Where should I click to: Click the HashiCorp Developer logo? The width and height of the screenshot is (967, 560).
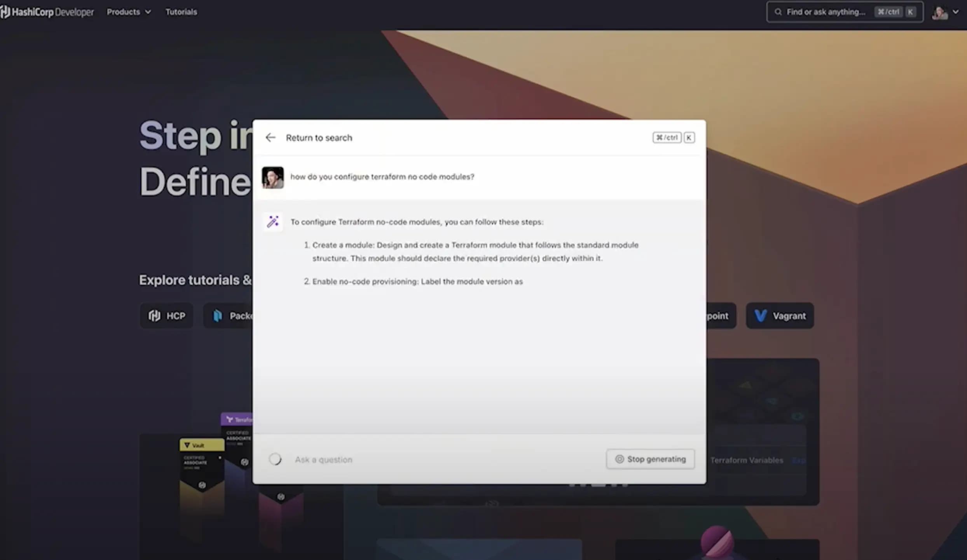click(47, 12)
